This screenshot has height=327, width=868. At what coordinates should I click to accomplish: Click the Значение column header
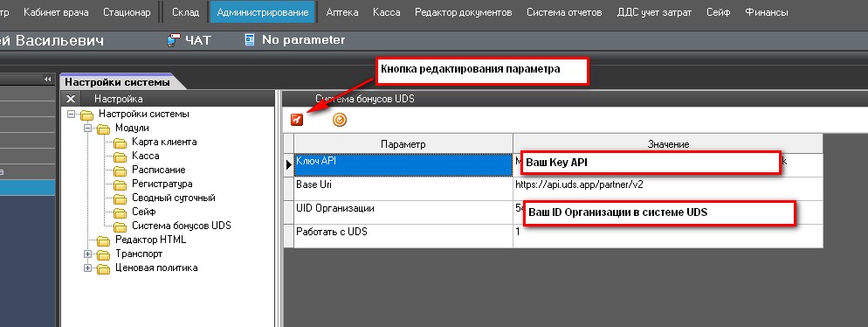click(668, 144)
